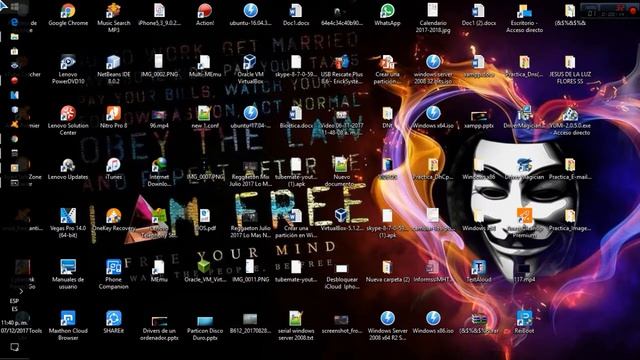The image size is (640, 360).
Task: Open the Action Center notifications icon
Action: 14,347
